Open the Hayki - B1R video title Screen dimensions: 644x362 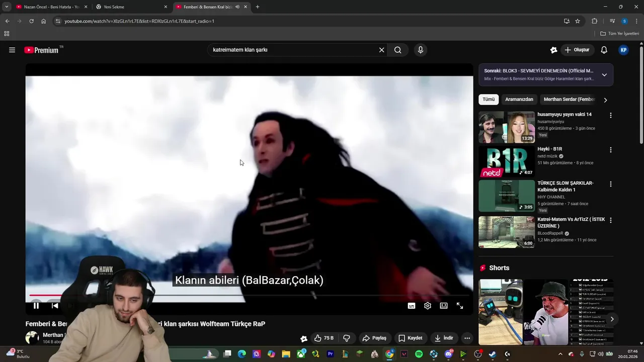tap(549, 149)
